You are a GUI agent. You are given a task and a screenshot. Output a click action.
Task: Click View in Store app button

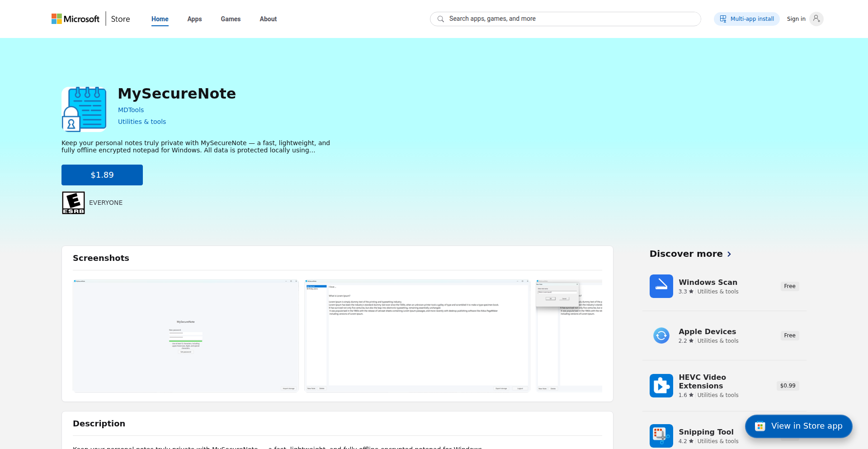pyautogui.click(x=799, y=426)
